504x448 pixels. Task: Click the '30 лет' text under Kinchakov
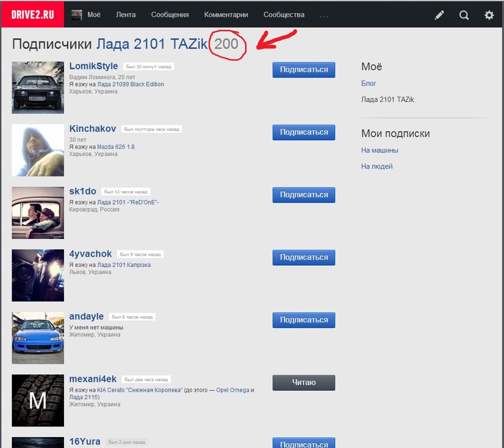point(78,140)
